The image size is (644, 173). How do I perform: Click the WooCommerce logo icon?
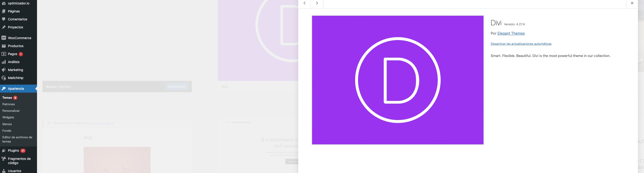tap(4, 38)
